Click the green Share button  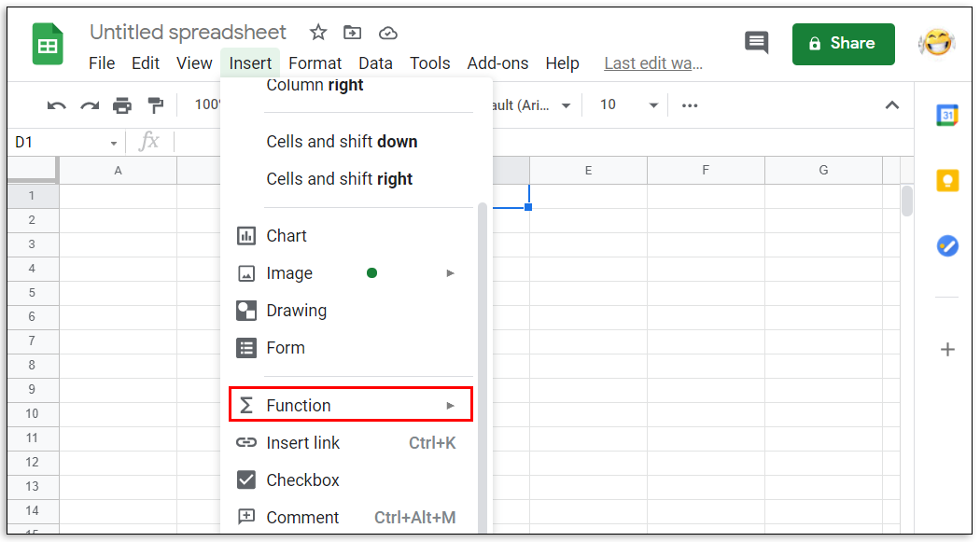pyautogui.click(x=843, y=44)
